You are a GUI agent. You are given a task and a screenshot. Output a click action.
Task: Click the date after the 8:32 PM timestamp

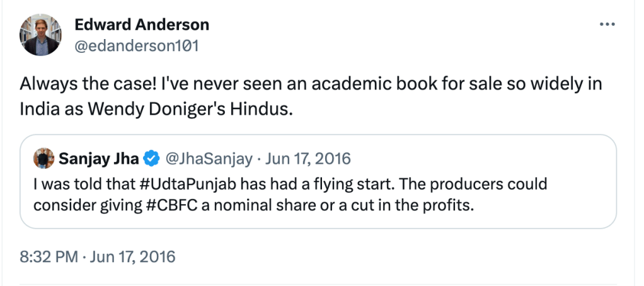[134, 257]
